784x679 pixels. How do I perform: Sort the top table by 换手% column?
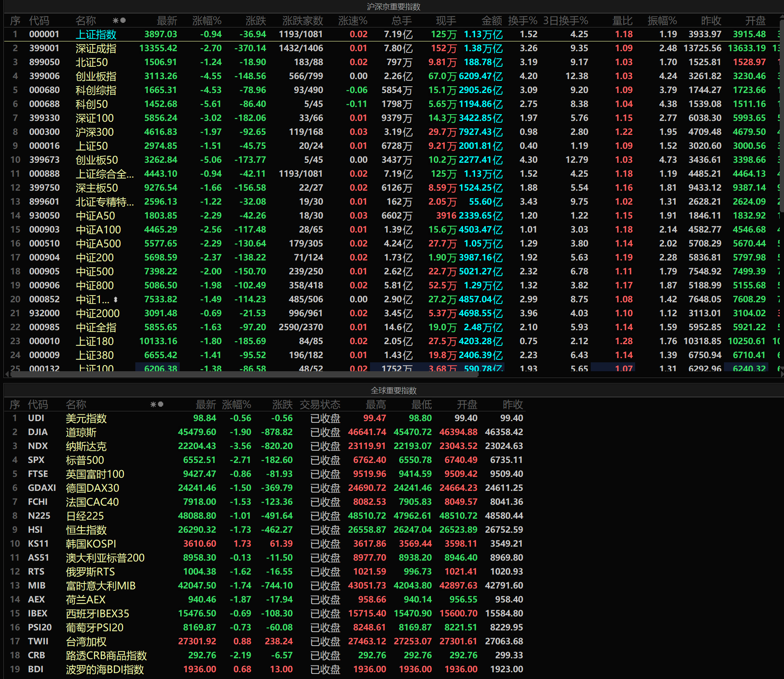[x=523, y=21]
